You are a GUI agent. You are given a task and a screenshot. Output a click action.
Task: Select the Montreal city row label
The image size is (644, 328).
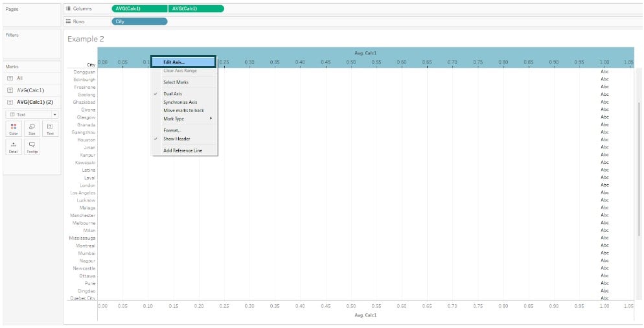click(x=86, y=246)
